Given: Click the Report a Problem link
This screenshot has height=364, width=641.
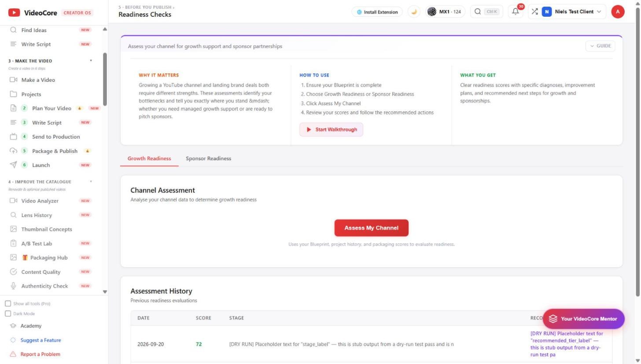Looking at the screenshot, I should click(40, 354).
